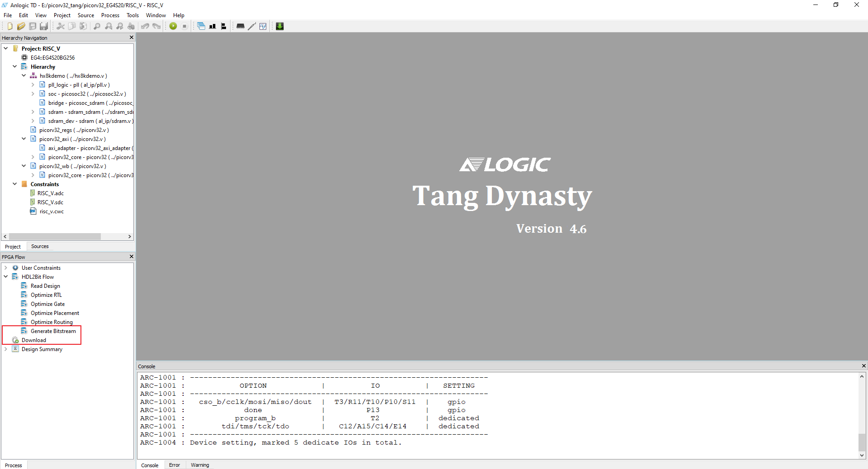Click the Redo arrow icon
Image resolution: width=868 pixels, height=469 pixels.
click(x=156, y=26)
